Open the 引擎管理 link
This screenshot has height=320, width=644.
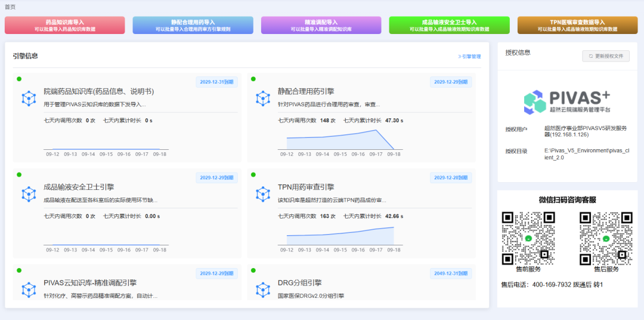point(469,57)
